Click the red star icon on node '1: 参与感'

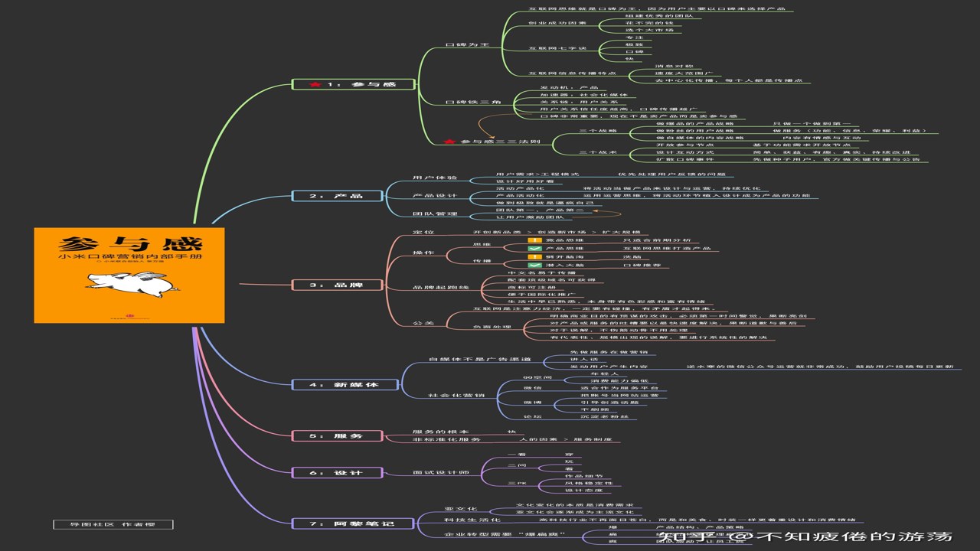pos(315,84)
